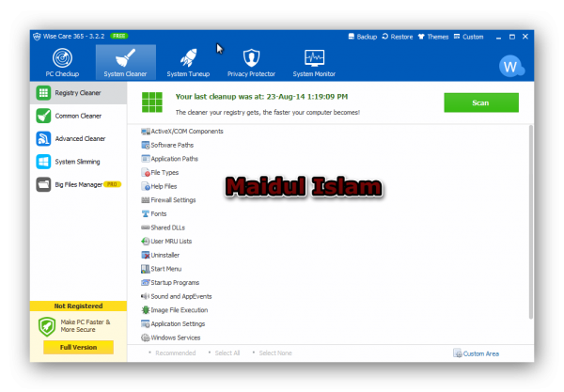The height and width of the screenshot is (392, 564).
Task: Open Themes from title bar
Action: 433,37
